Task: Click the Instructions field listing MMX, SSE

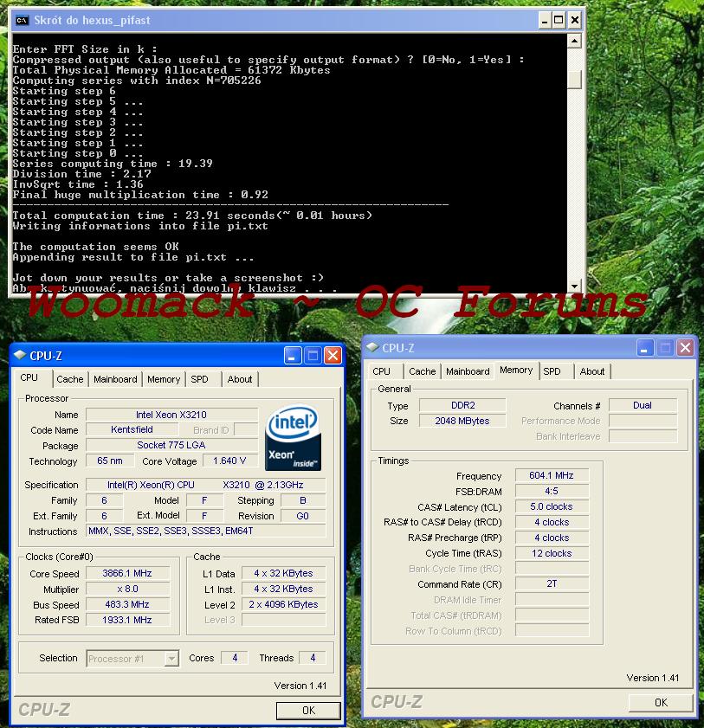Action: point(206,531)
